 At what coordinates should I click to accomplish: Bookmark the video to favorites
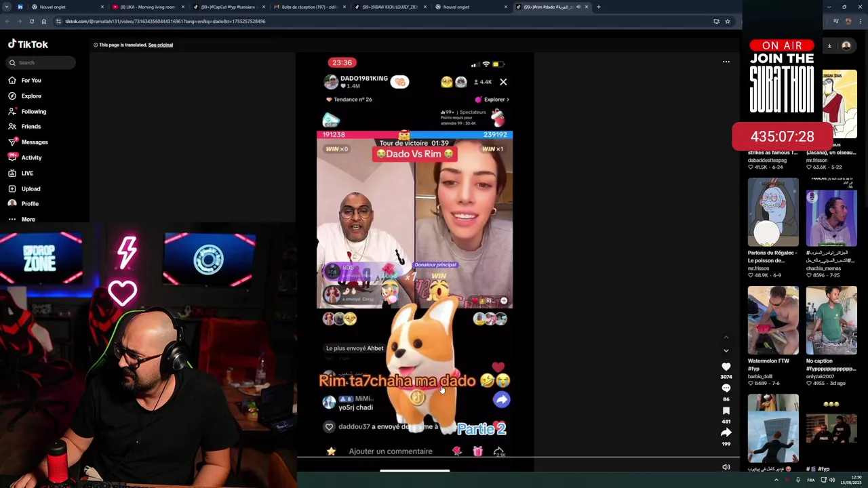(726, 411)
